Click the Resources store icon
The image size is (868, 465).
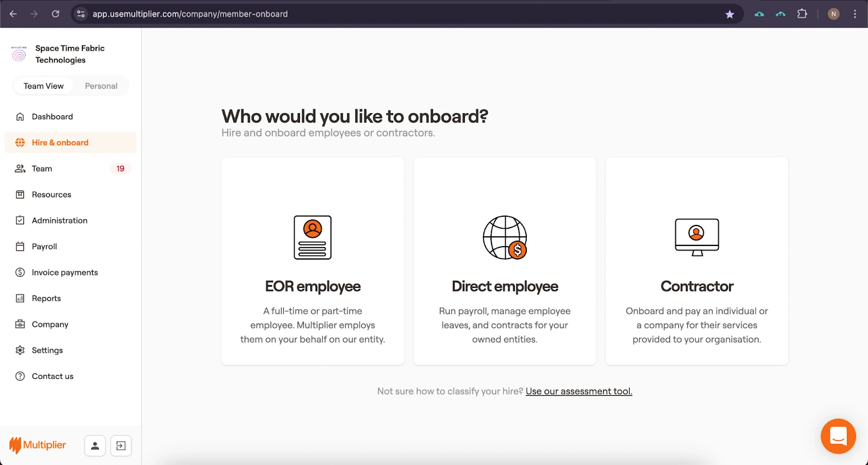20,195
